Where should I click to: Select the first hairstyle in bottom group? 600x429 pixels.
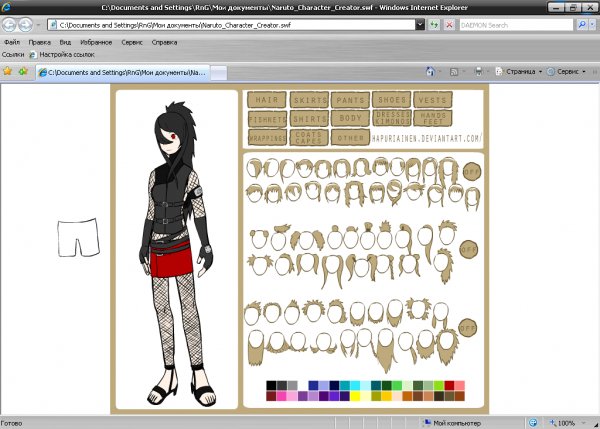coord(252,313)
